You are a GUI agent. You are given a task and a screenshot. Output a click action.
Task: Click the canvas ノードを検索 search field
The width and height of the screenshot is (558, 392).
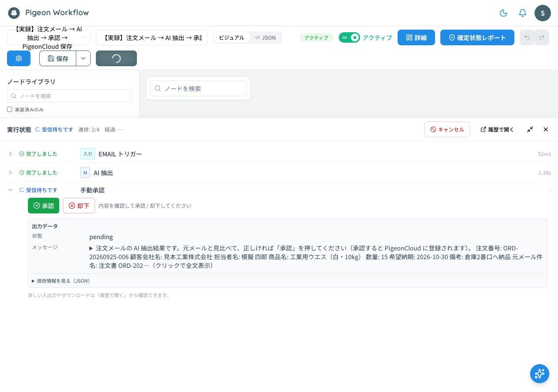pyautogui.click(x=198, y=88)
